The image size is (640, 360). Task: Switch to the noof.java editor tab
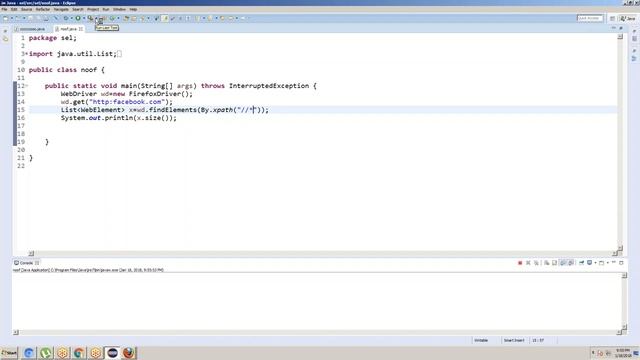click(x=68, y=29)
